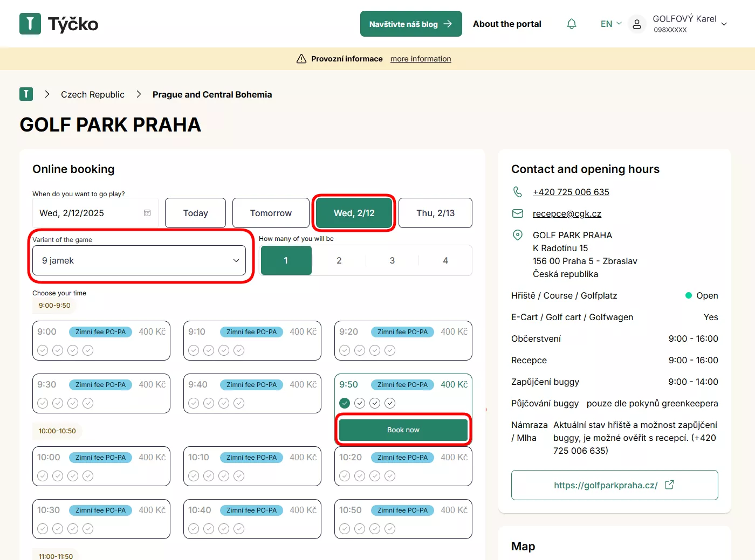Open the EN language selector
Image resolution: width=755 pixels, height=560 pixels.
click(x=611, y=24)
